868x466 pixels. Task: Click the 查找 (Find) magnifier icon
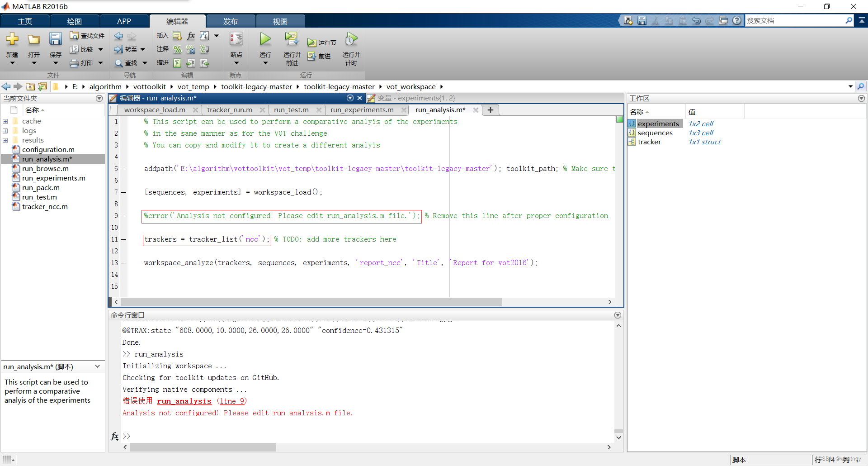(118, 63)
